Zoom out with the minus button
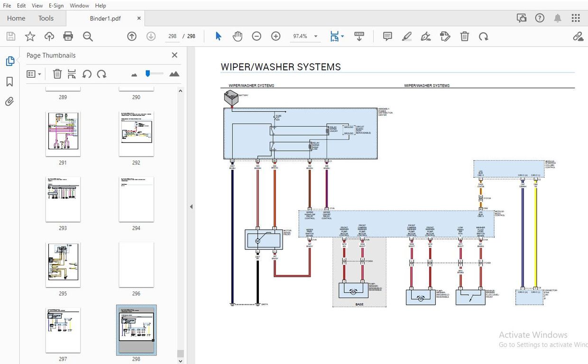588x364 pixels. 257,36
